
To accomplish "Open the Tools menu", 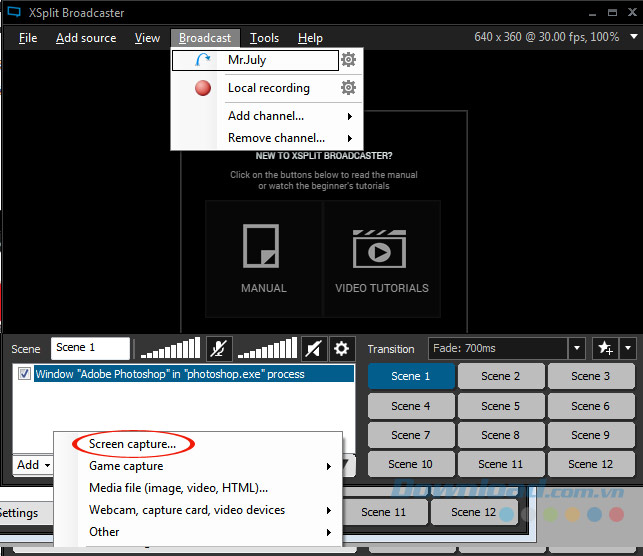I will click(x=264, y=38).
